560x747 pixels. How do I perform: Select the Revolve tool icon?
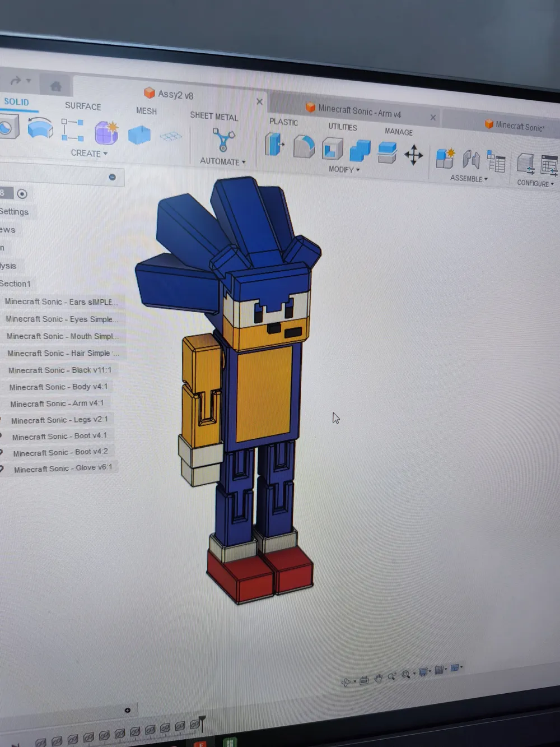tap(40, 128)
